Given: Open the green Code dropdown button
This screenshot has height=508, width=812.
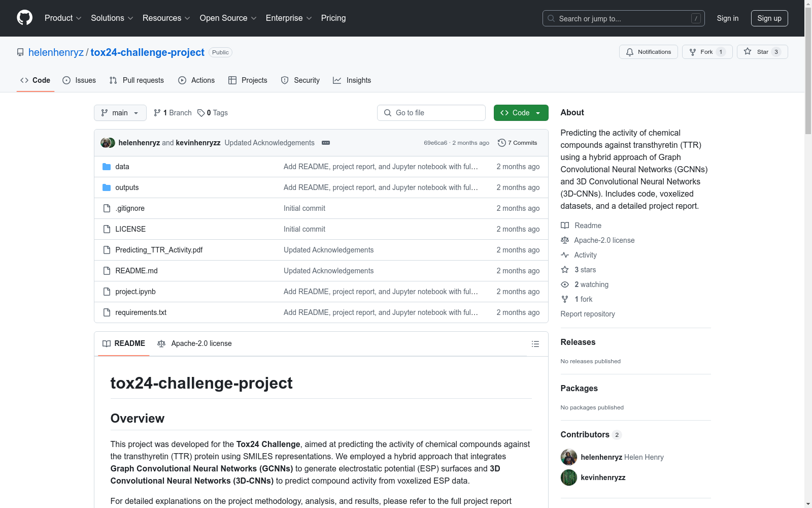Looking at the screenshot, I should 521,113.
